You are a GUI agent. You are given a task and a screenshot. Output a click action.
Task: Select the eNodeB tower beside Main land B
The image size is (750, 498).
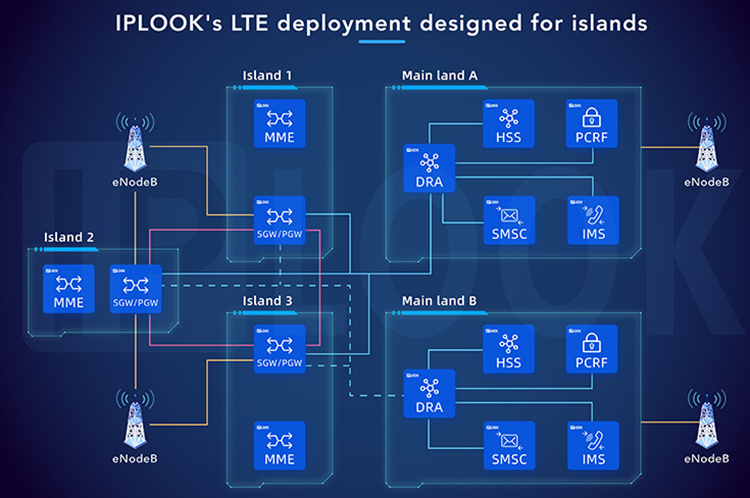706,419
